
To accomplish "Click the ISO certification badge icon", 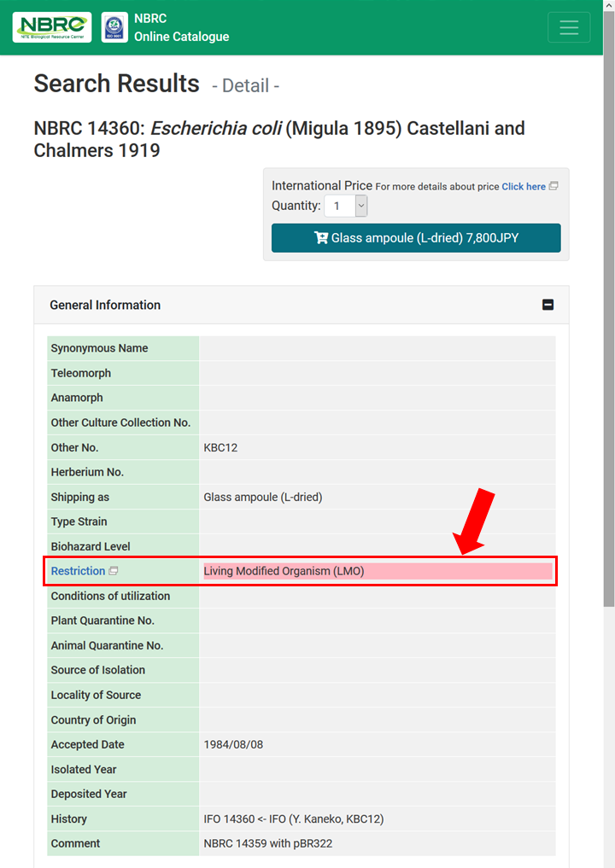I will pyautogui.click(x=114, y=27).
